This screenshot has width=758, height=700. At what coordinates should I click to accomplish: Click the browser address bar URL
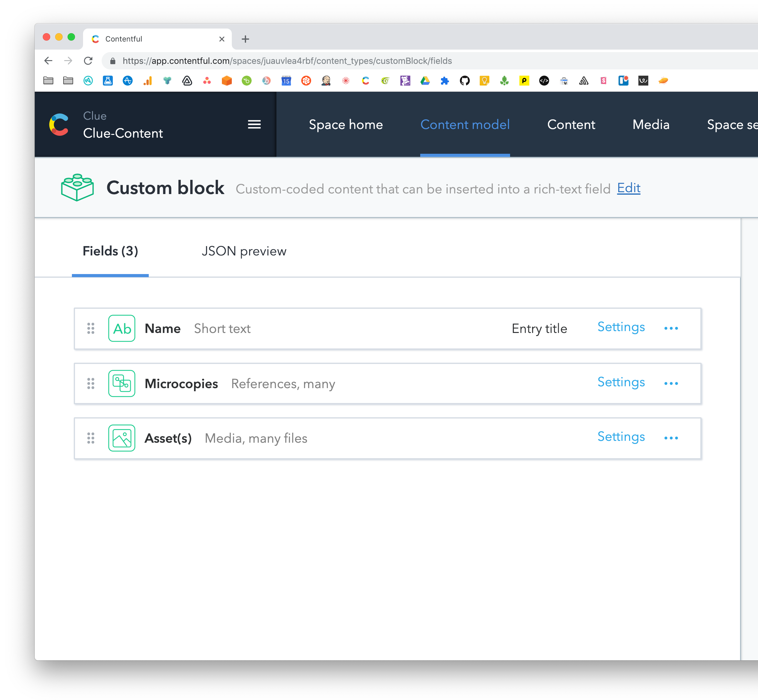tap(287, 60)
